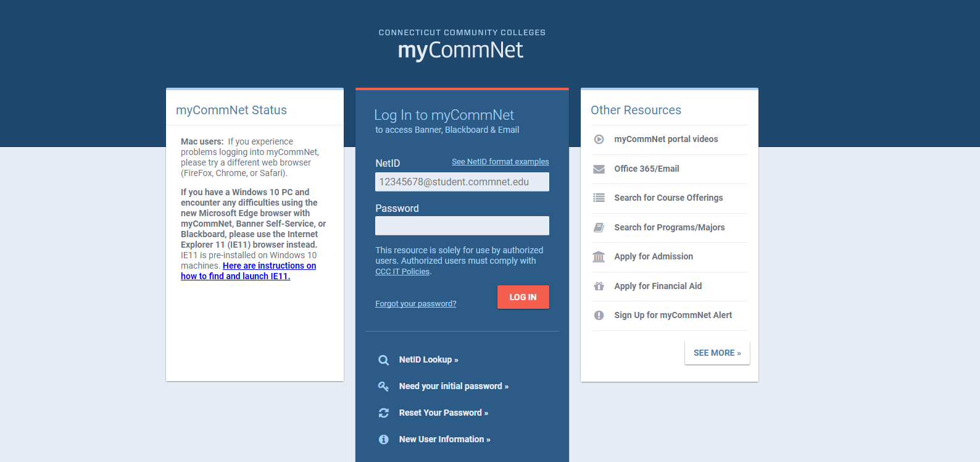Click the Log In to myCommNet heading
This screenshot has height=462, width=980.
click(444, 115)
